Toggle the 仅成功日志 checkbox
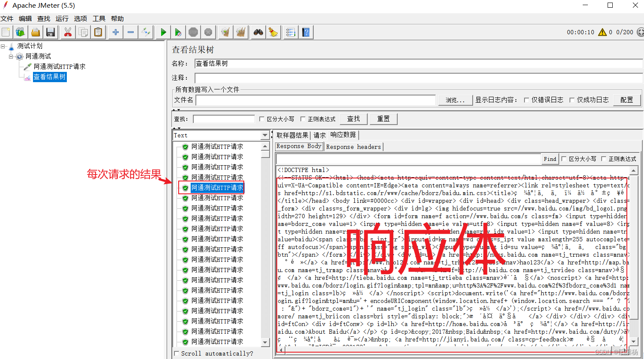The image size is (644, 359). [x=572, y=100]
